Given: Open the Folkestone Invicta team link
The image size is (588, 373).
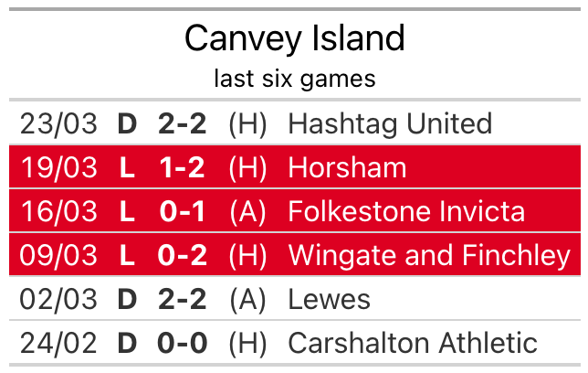Looking at the screenshot, I should (x=406, y=211).
